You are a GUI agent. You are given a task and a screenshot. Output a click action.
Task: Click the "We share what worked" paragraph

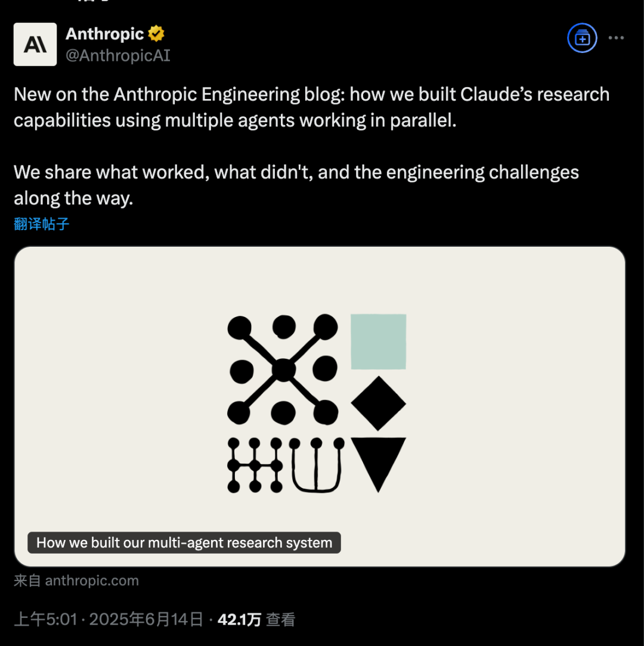[x=296, y=185]
